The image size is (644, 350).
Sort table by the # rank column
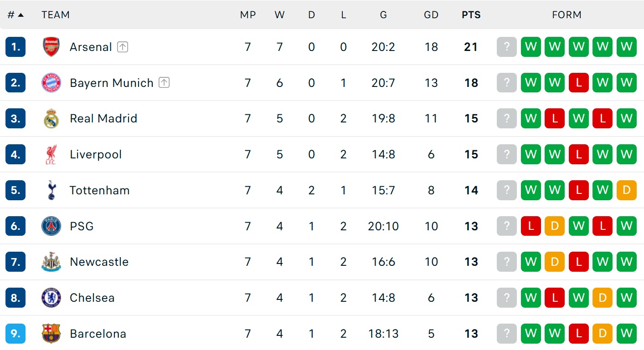click(15, 15)
